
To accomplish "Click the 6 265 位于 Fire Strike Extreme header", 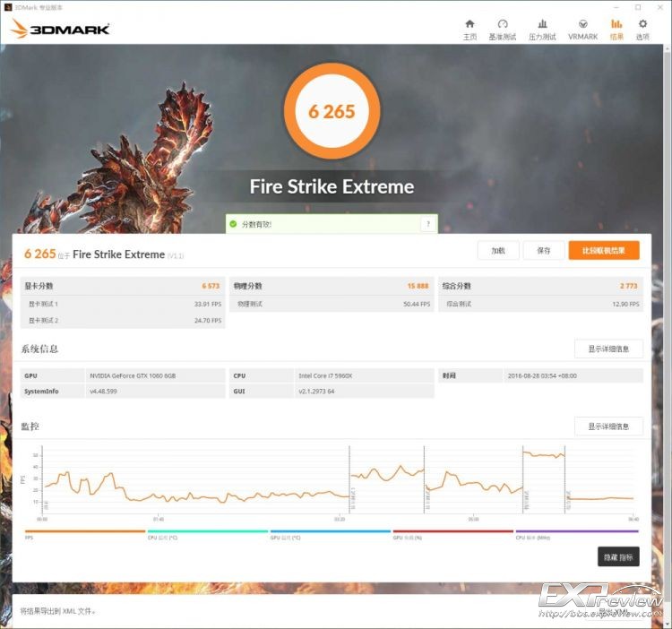I will coord(104,254).
